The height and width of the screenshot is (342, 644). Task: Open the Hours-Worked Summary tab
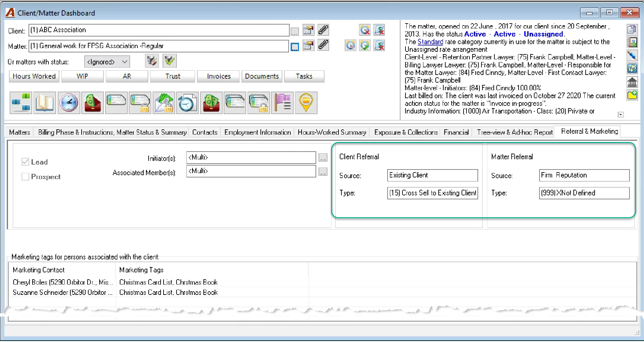click(332, 132)
